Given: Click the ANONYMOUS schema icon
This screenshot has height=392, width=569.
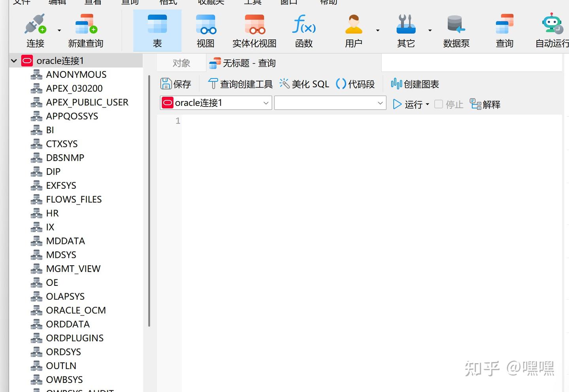Looking at the screenshot, I should click(x=36, y=75).
